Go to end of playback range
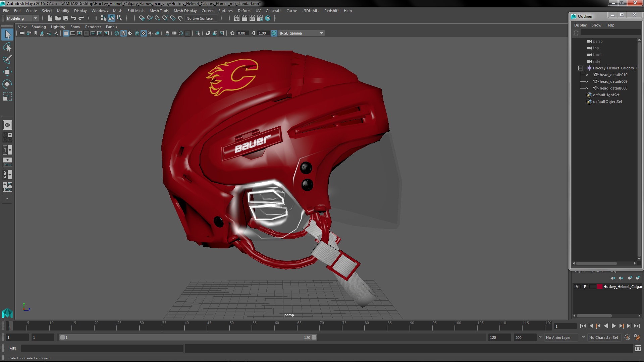 click(637, 326)
